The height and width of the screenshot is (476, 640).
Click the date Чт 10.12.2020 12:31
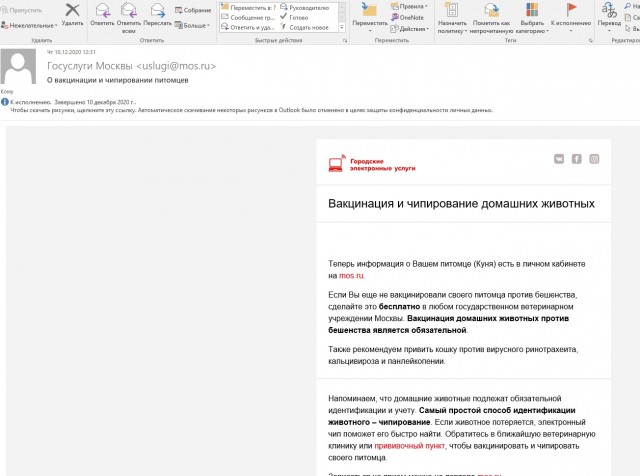point(71,52)
